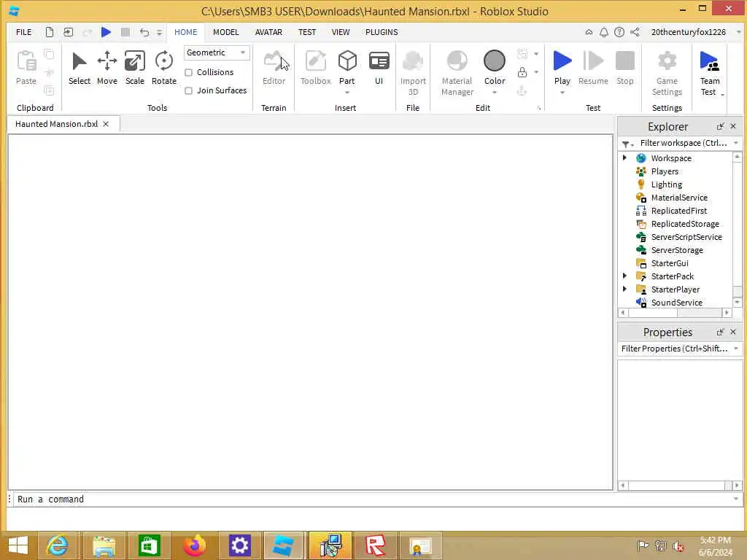Open the Terrain Editor

pyautogui.click(x=274, y=68)
